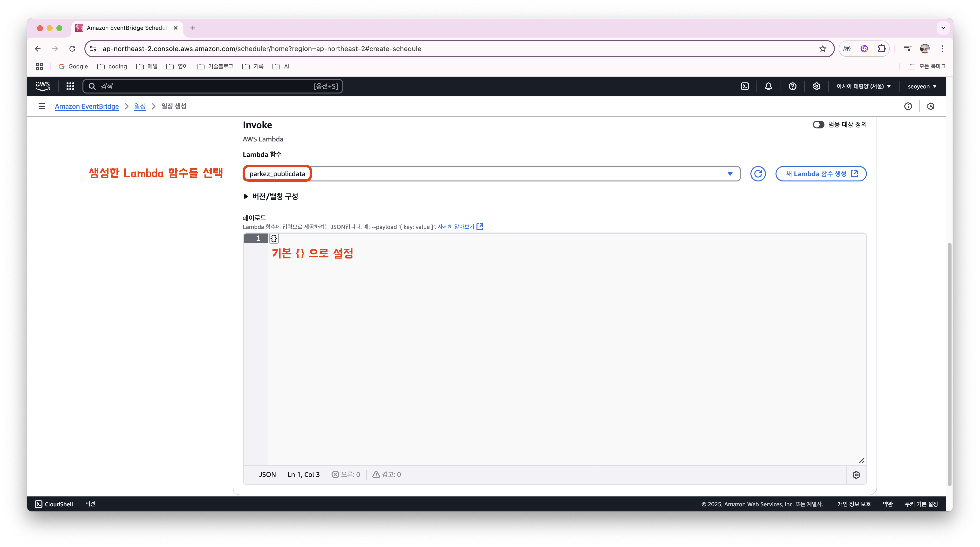
Task: Open 개인 정보 보호 footer link
Action: pyautogui.click(x=854, y=504)
